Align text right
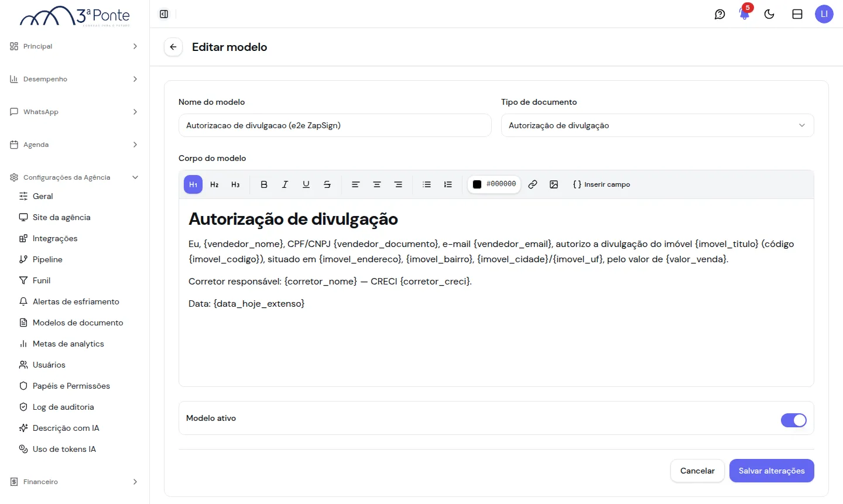The width and height of the screenshot is (843, 504). pyautogui.click(x=398, y=184)
